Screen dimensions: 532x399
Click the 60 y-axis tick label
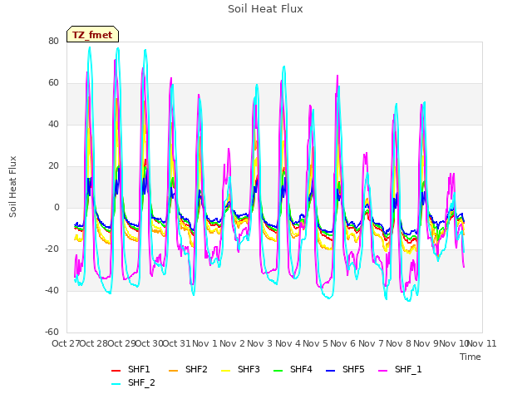tap(53, 83)
